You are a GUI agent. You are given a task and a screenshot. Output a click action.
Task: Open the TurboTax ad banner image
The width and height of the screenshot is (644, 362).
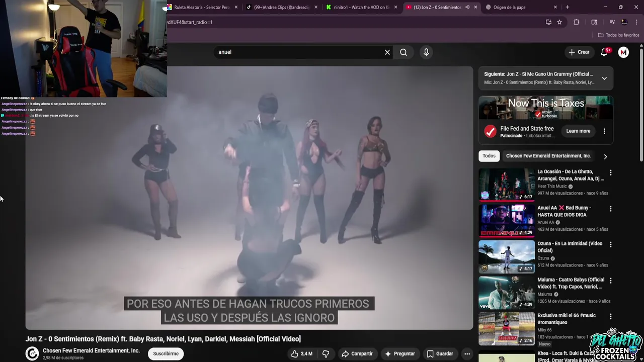coord(546,108)
